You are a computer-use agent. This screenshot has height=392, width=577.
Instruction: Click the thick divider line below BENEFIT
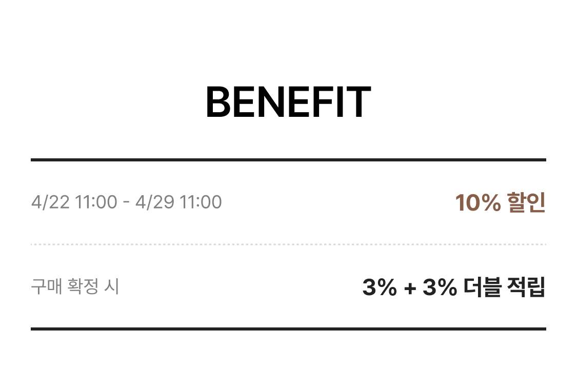[288, 160]
